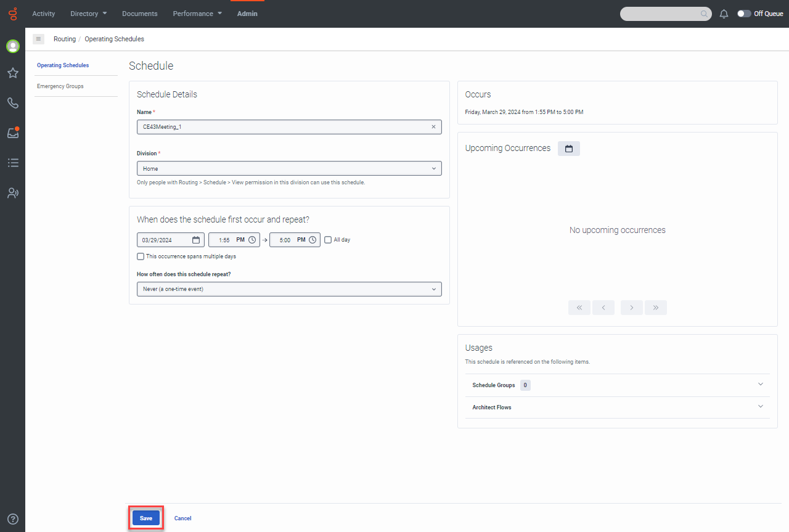
Task: Toggle the Off Queue switch
Action: [744, 14]
